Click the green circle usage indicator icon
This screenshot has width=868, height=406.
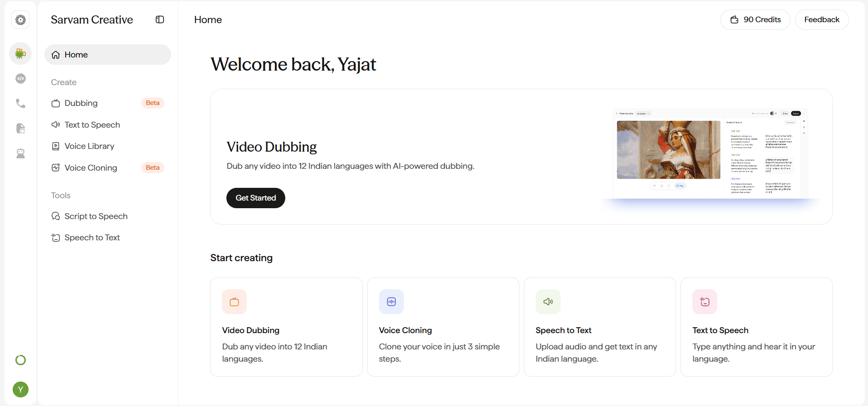click(x=20, y=360)
